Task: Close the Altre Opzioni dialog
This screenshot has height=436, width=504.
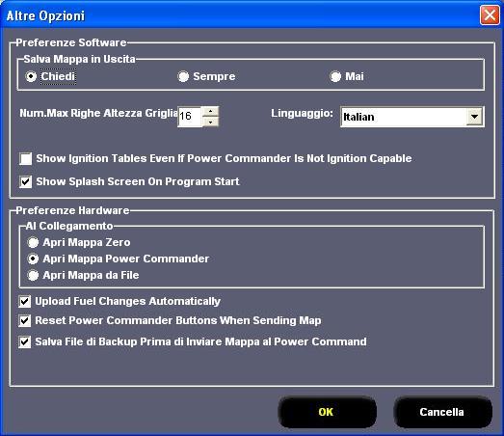Action: pos(490,15)
